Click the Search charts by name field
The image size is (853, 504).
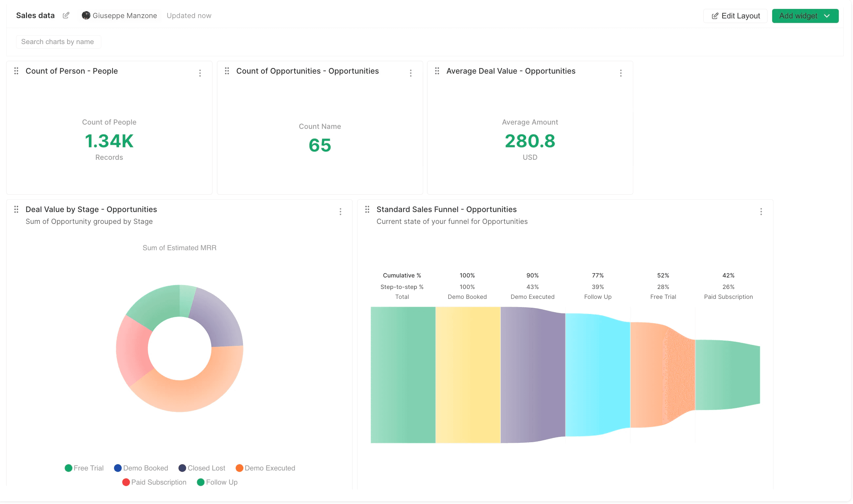tap(58, 41)
